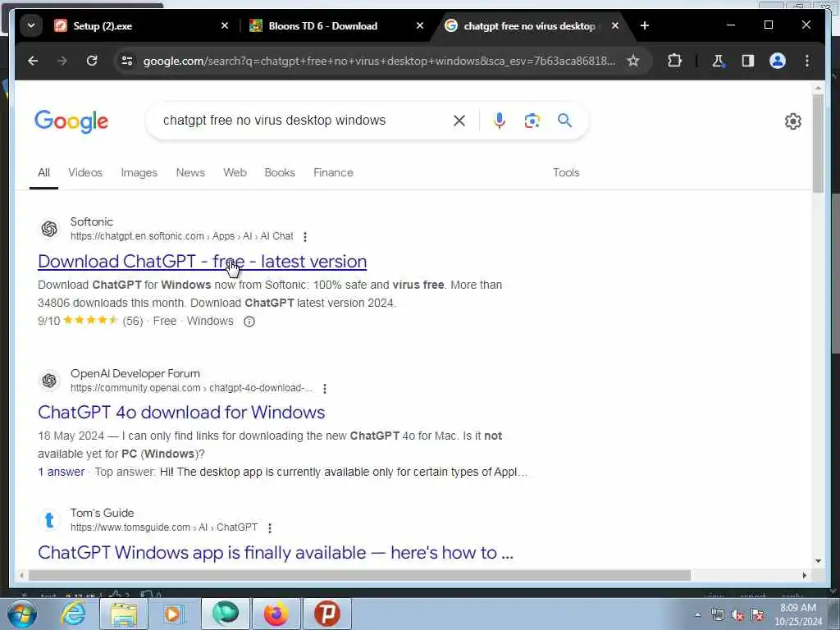Click the horizontal scrollbar thumb

click(x=359, y=575)
